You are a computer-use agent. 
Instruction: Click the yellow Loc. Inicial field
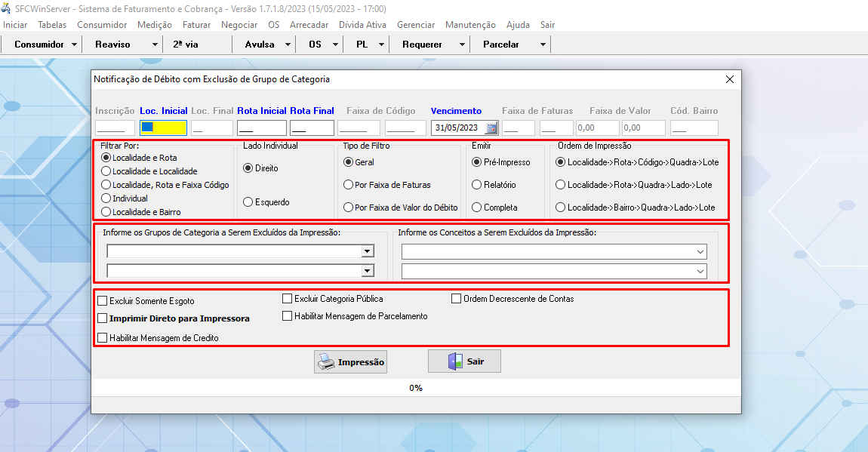point(163,128)
